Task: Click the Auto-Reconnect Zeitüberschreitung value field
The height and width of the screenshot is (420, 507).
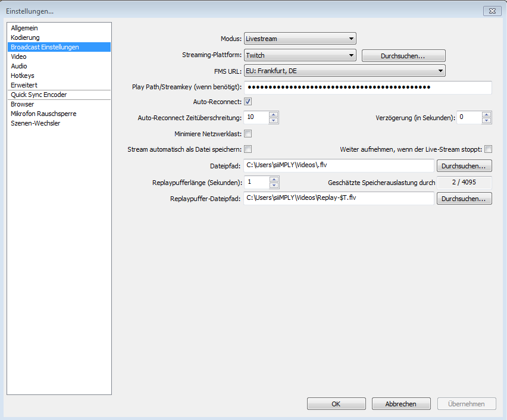Action: pyautogui.click(x=256, y=117)
